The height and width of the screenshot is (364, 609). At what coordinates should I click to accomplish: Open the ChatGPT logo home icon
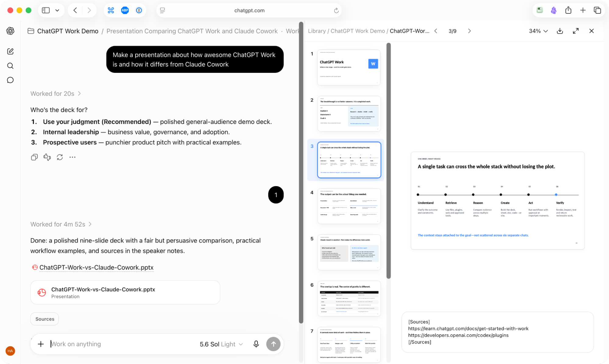(10, 31)
